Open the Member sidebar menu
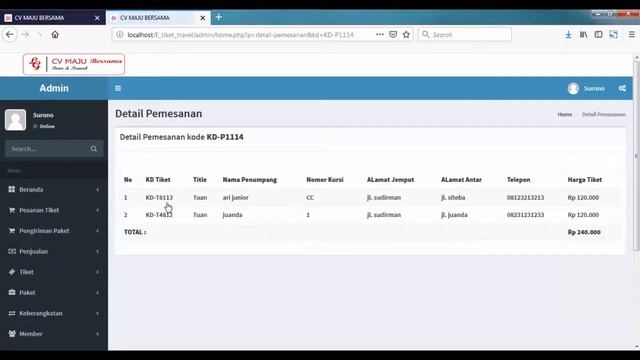Viewport: 640px width, 360px height. coord(54,334)
